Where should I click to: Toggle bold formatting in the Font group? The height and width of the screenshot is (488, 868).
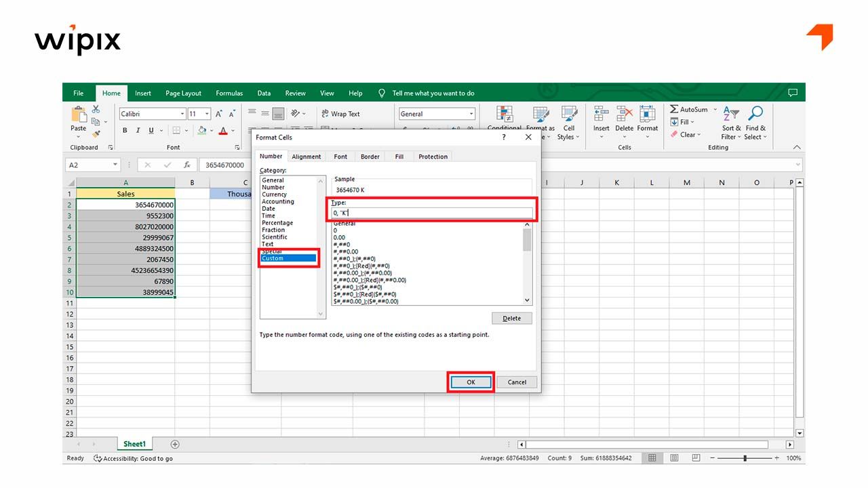[125, 130]
